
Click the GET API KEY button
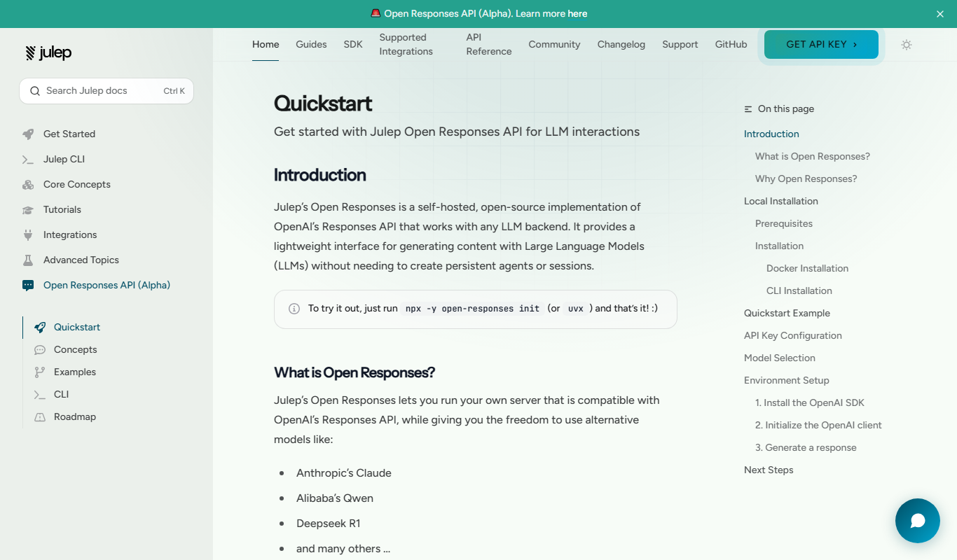point(821,44)
